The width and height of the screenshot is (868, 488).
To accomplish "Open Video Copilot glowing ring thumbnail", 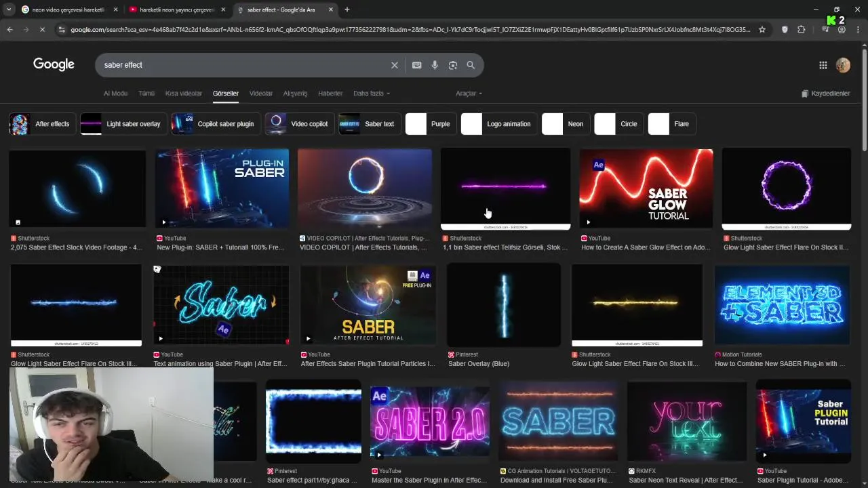I will 365,188.
